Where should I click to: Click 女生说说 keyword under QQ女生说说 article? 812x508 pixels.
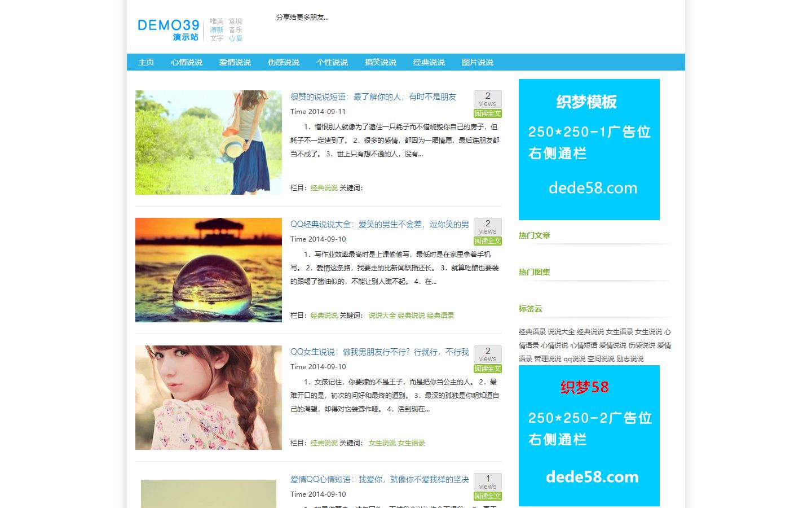[x=382, y=443]
